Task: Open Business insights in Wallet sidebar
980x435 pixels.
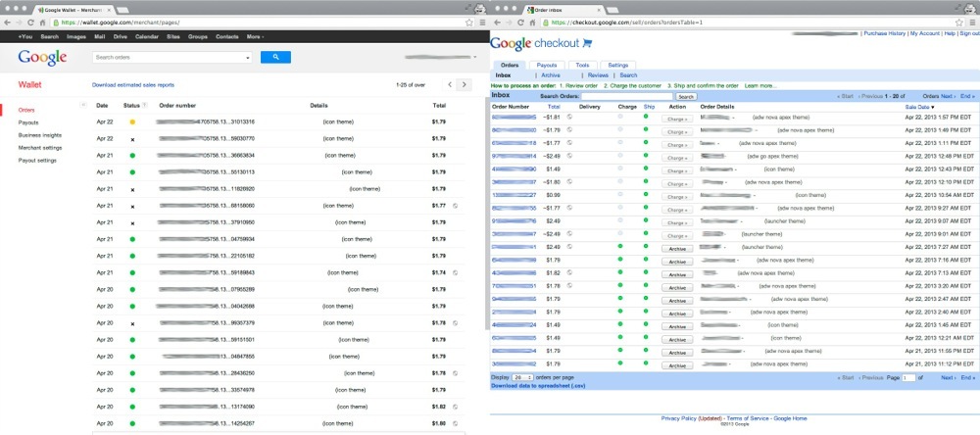Action: (x=40, y=135)
